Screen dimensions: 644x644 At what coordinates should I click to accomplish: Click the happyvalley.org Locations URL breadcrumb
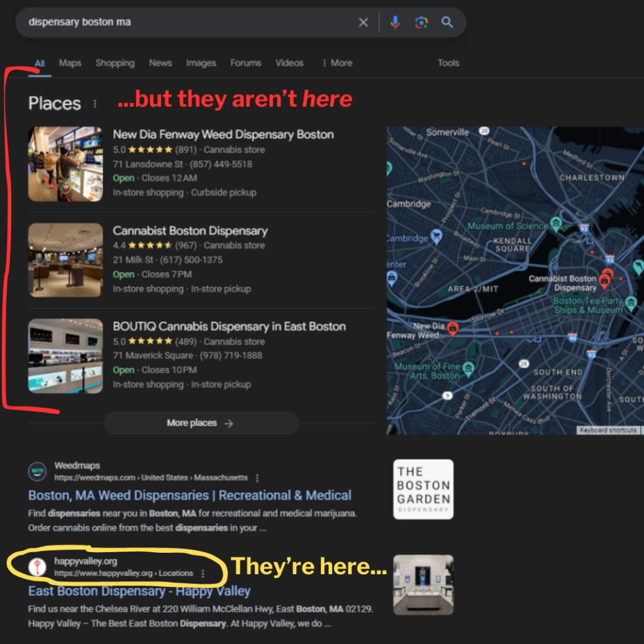124,574
